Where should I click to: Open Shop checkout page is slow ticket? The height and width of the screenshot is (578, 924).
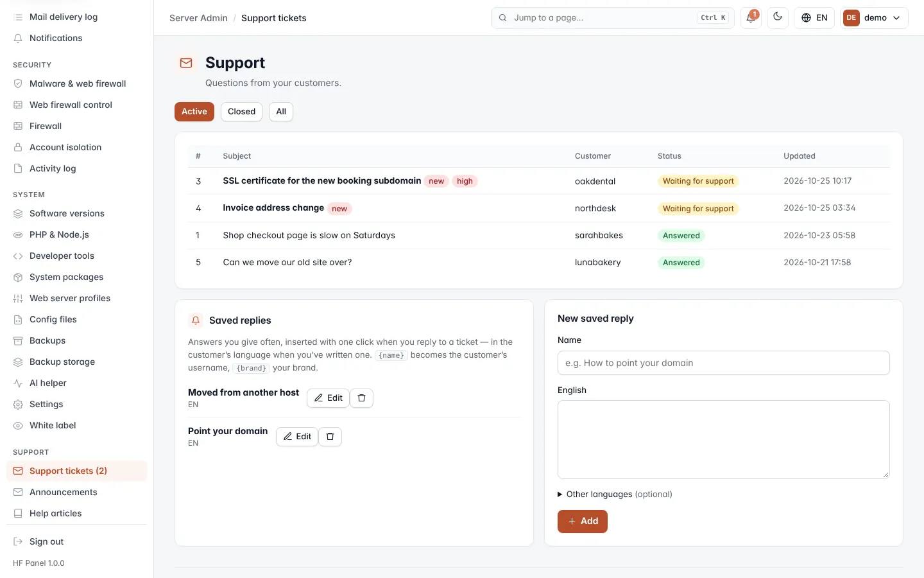coord(309,236)
